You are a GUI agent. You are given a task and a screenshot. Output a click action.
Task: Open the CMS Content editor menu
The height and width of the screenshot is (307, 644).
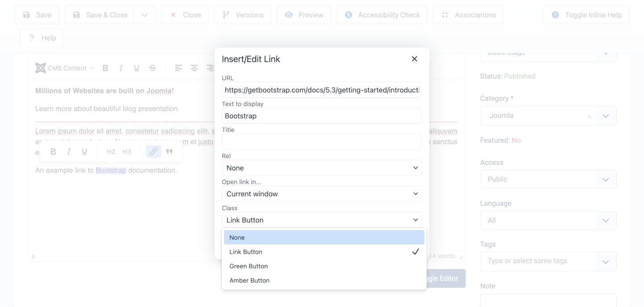pos(65,68)
